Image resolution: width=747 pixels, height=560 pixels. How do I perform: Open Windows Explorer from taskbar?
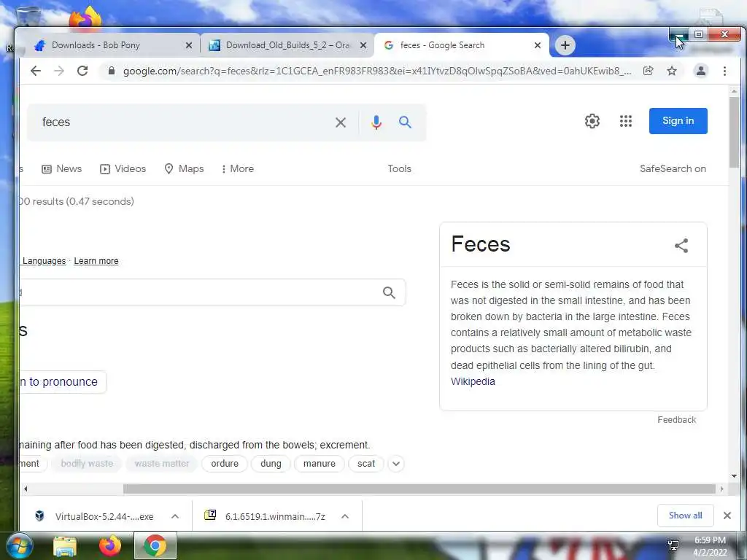pos(65,545)
